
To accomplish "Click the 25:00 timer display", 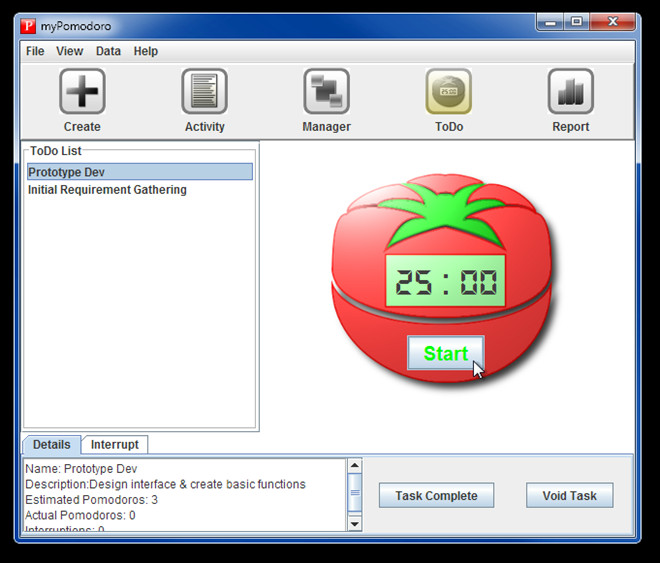I will coord(445,281).
